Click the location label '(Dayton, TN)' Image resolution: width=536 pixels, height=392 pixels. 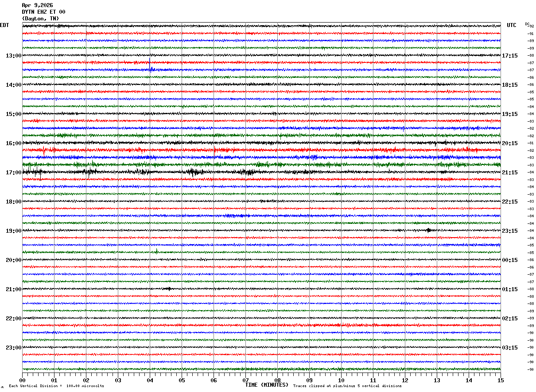click(40, 19)
